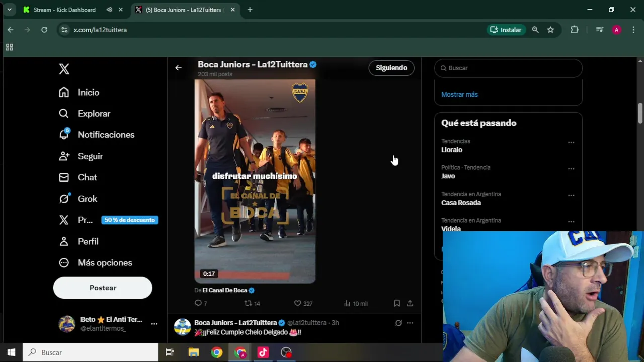Image resolution: width=644 pixels, height=362 pixels.
Task: Click zoom magnifier icon in address bar
Action: (535, 30)
